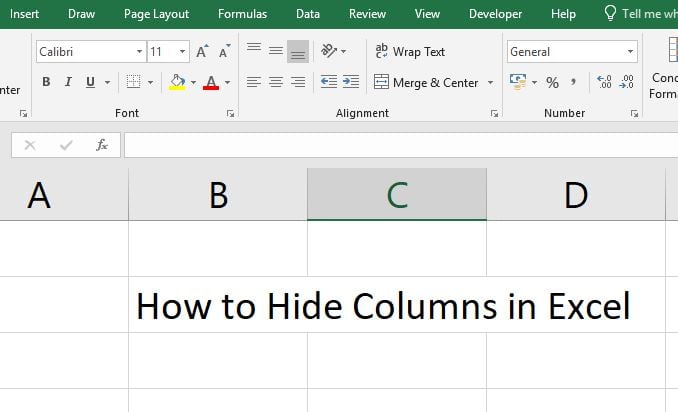Screen dimensions: 678x412
Task: Open the Help tab
Action: 563,14
